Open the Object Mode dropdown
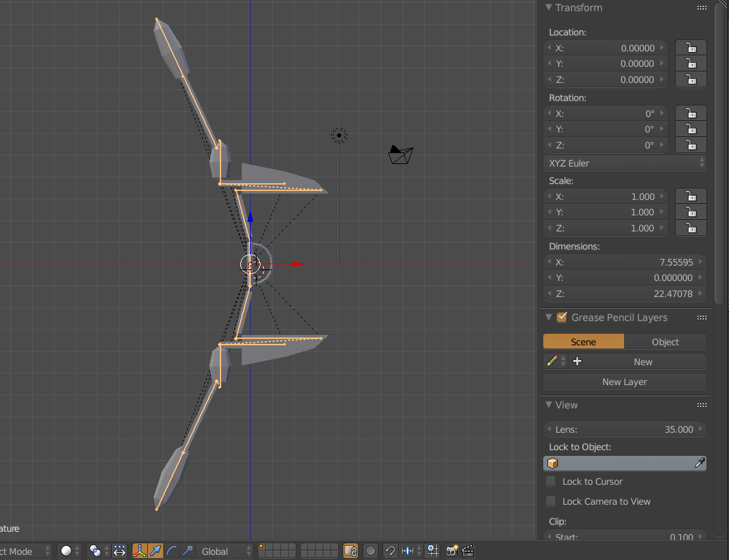Screen dimensions: 729x560 click(x=25, y=551)
